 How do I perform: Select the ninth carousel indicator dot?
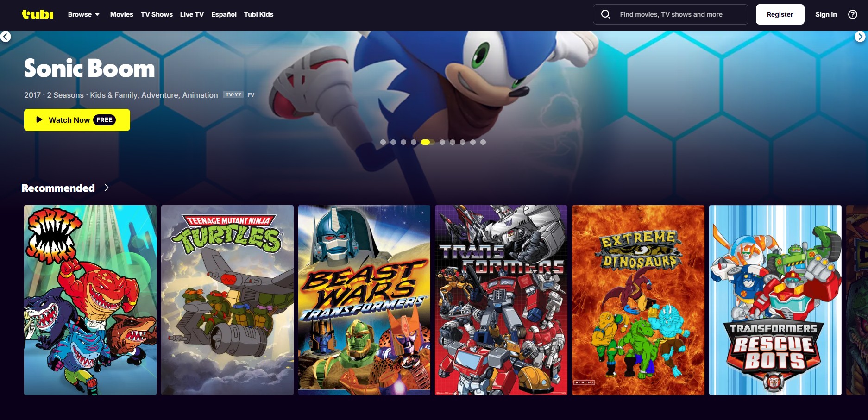click(473, 142)
